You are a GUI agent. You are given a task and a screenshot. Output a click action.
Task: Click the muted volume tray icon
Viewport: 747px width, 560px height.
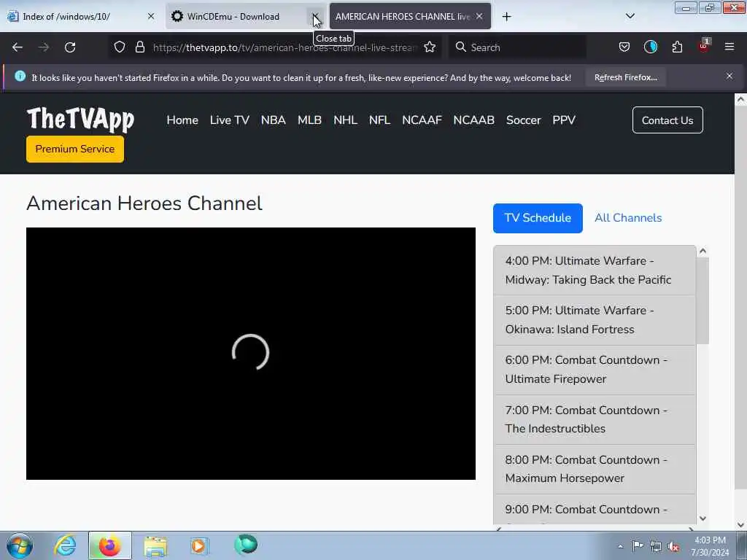tap(673, 546)
